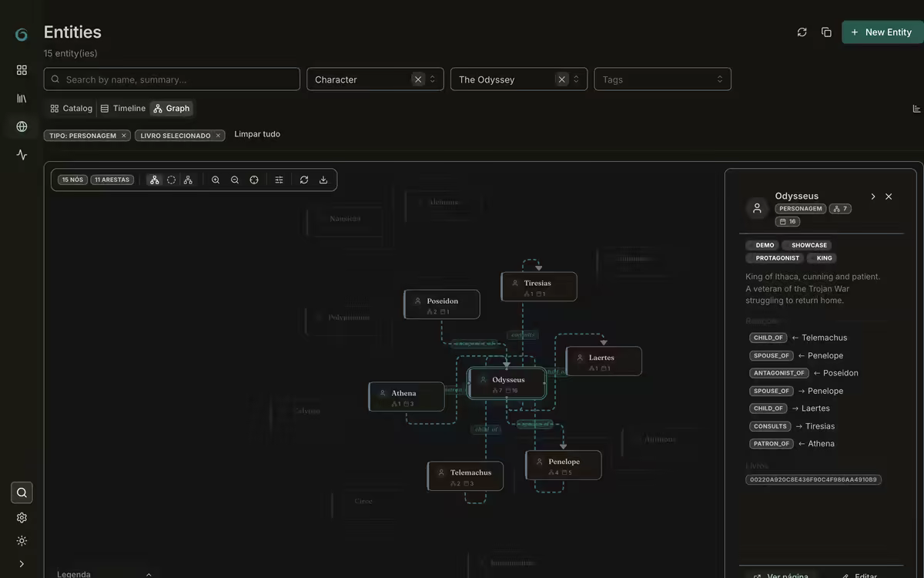Select the Graph view tab
This screenshot has width=924, height=578.
tap(172, 109)
